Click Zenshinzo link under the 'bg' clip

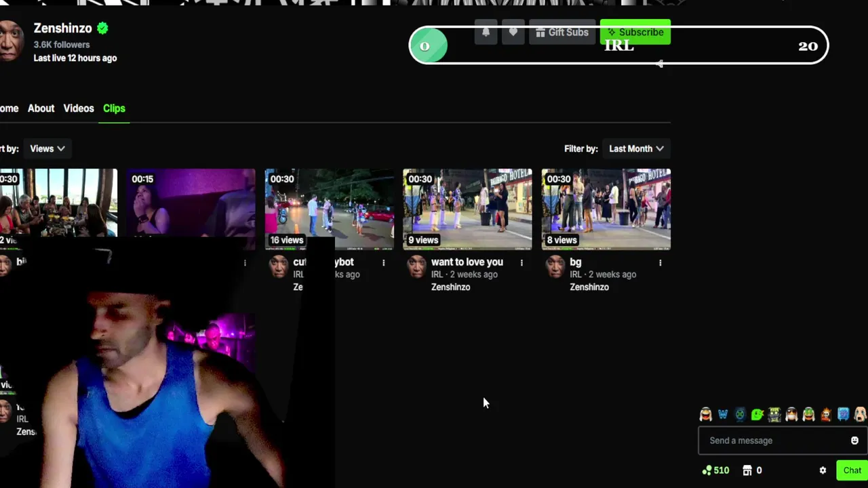coord(589,287)
